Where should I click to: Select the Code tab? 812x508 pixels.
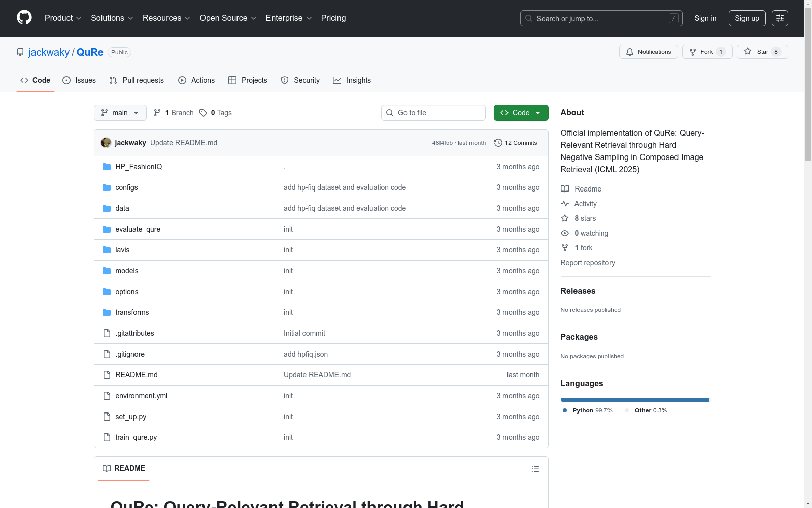pyautogui.click(x=36, y=80)
